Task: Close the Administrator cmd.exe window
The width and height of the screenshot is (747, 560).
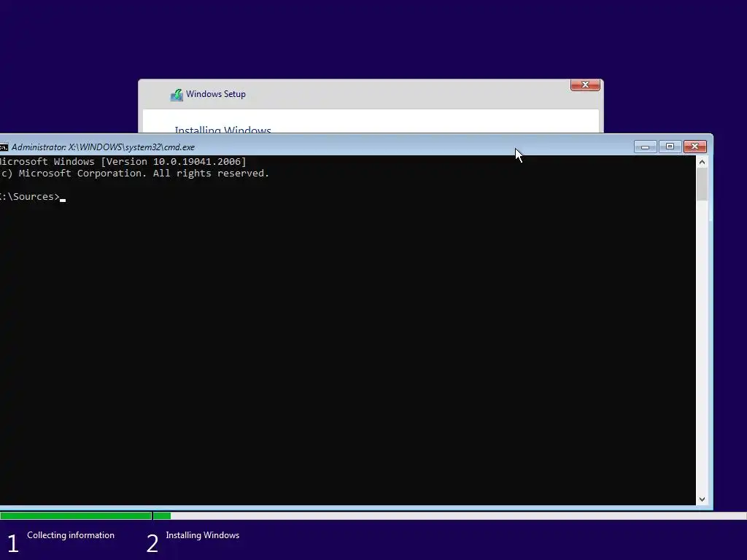Action: (695, 147)
